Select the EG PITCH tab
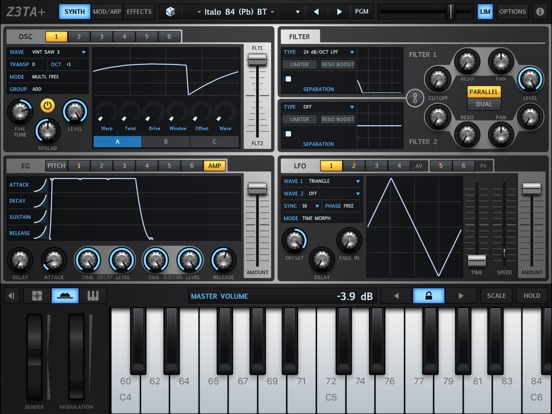The height and width of the screenshot is (414, 552). coord(56,166)
